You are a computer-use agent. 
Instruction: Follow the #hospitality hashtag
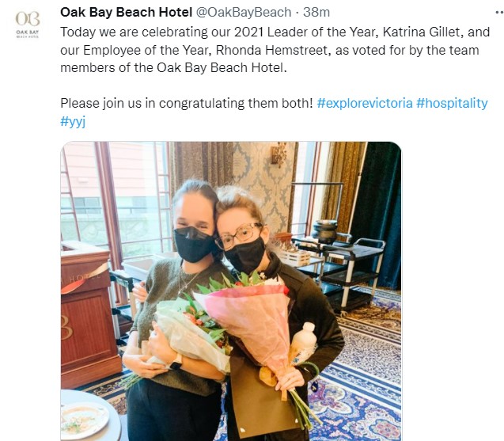point(452,103)
